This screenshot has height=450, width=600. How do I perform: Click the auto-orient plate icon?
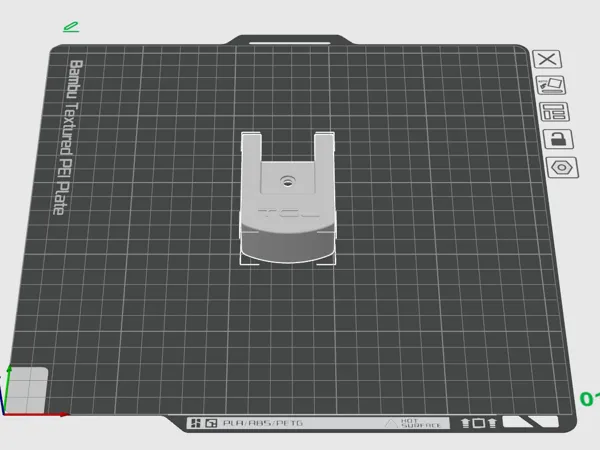(x=551, y=85)
